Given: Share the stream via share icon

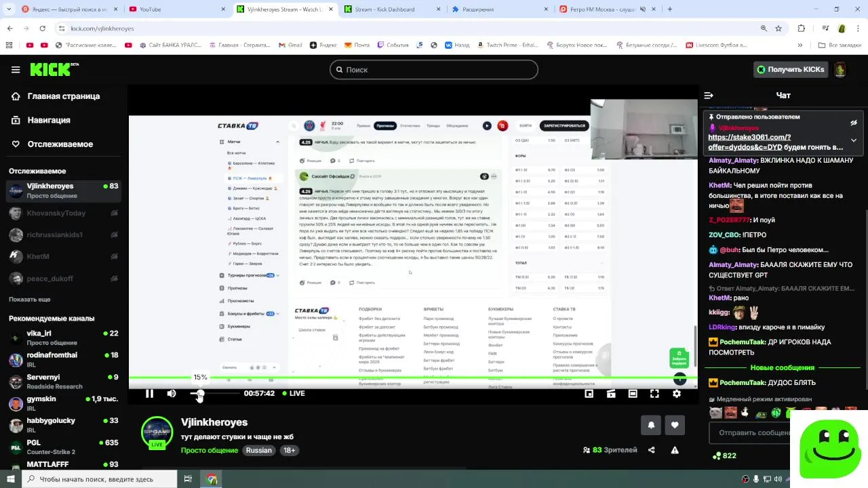Looking at the screenshot, I should 652,450.
